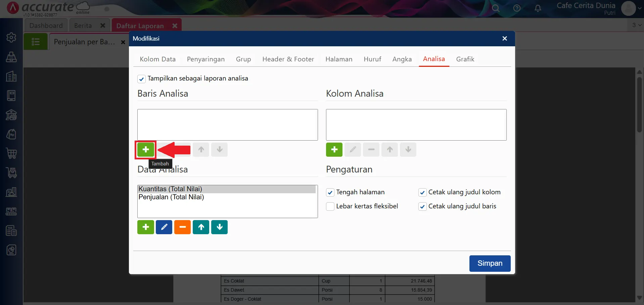Remove an entry using the red minus icon
This screenshot has width=644, height=305.
click(182, 227)
